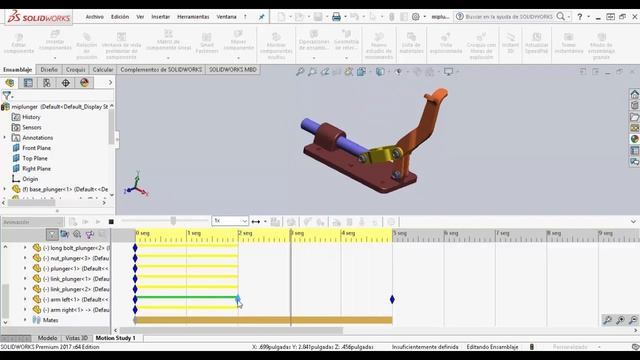This screenshot has height=360, width=640.
Task: Select the Motion Study 1 tab
Action: (116, 338)
